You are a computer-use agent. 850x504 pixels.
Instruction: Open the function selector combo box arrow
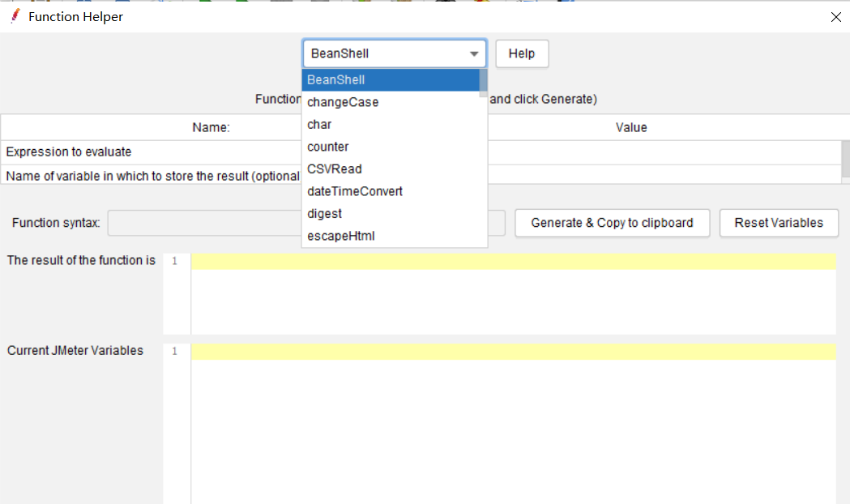click(474, 53)
